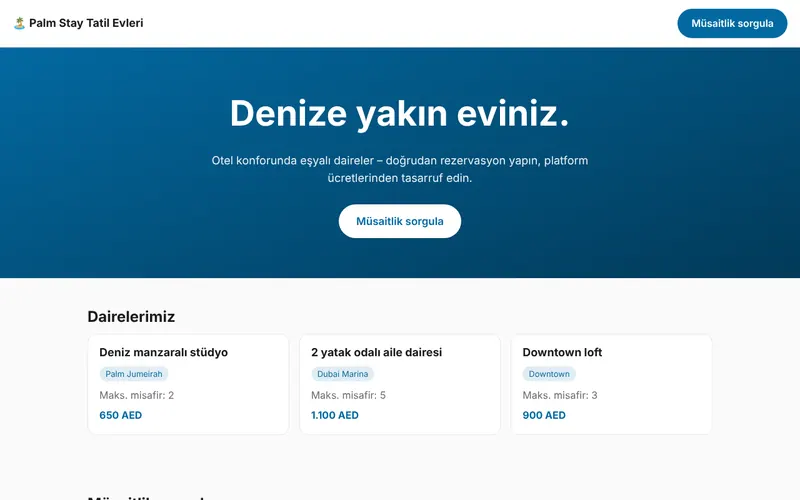Click the white hero Müsaitlik sorgula button

pos(399,221)
